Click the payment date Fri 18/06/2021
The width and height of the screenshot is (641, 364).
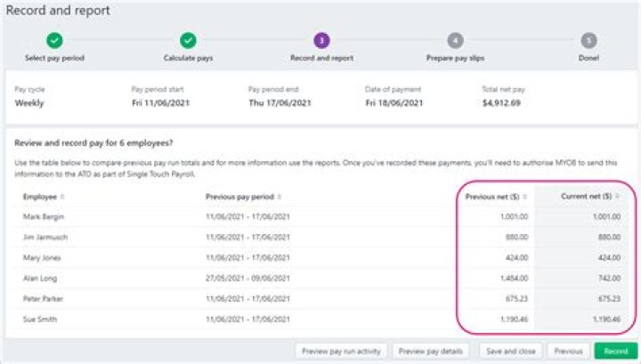[394, 103]
